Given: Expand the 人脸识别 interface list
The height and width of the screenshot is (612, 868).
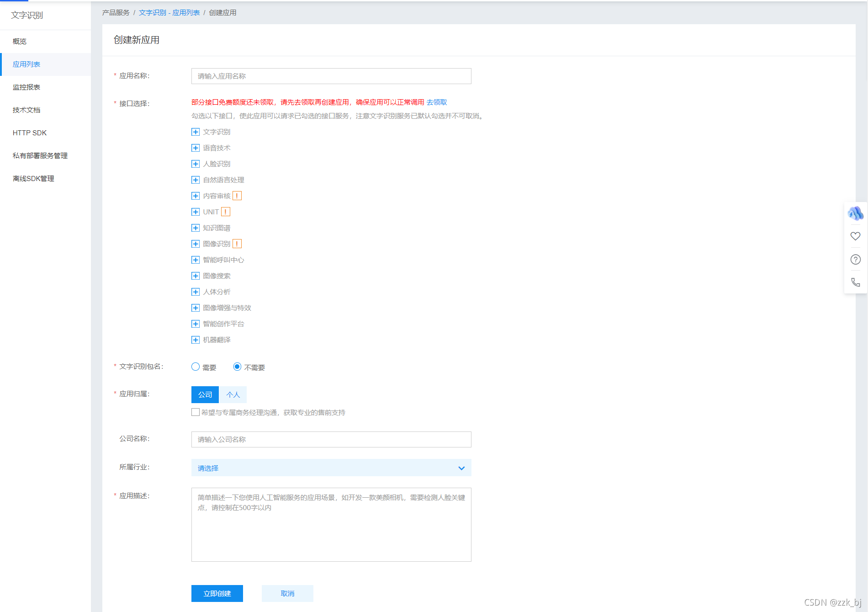Looking at the screenshot, I should click(x=196, y=164).
